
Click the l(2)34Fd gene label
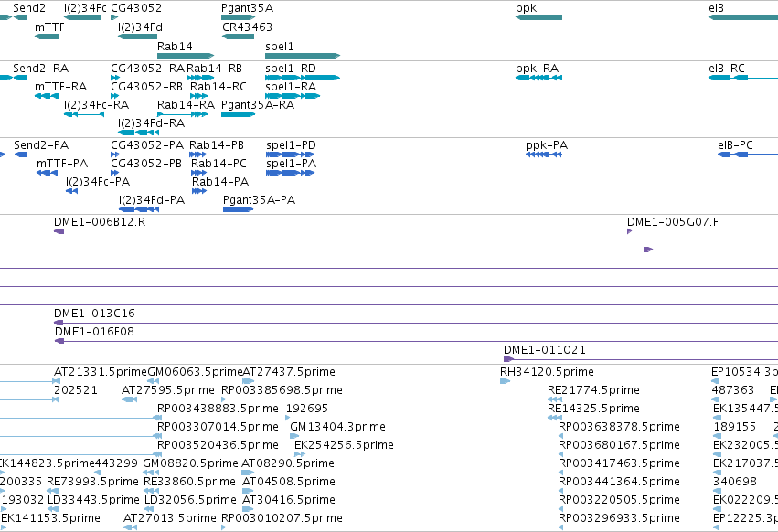tap(140, 27)
